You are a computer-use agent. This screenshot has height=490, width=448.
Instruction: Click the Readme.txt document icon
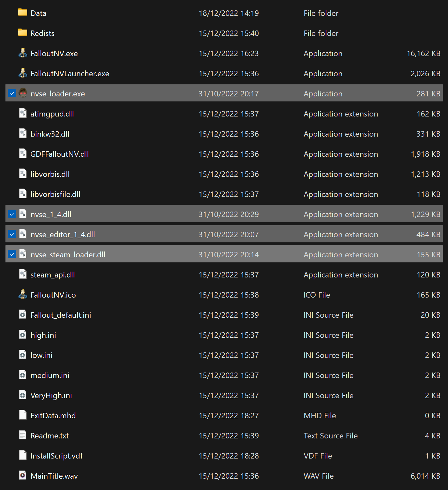tap(23, 435)
